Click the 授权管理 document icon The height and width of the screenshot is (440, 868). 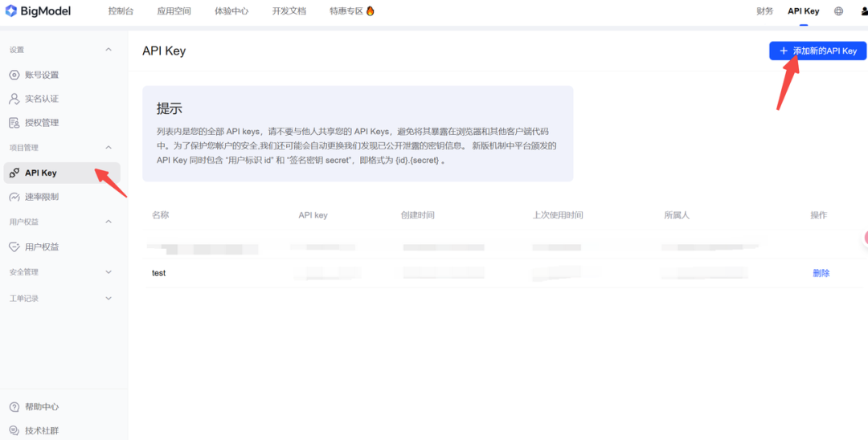[x=14, y=123]
